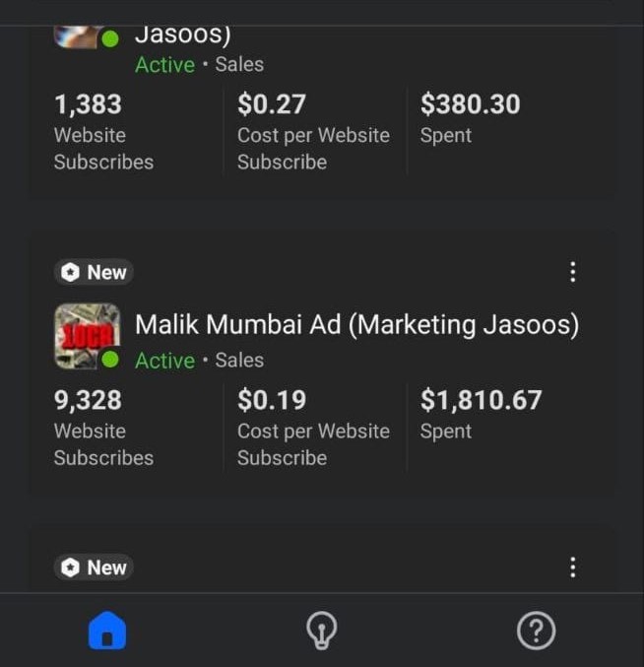Open the help question mark icon
Screen dimensions: 644x667
[537, 631]
